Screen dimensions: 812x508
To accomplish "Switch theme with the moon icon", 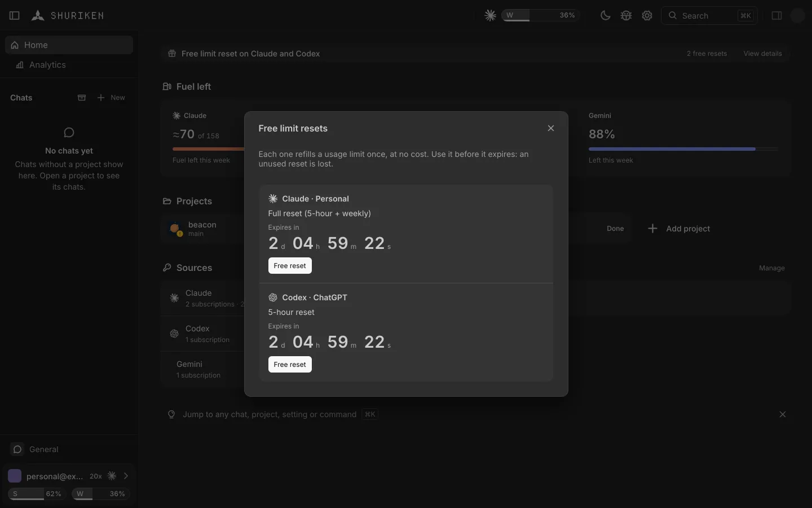I will point(606,16).
